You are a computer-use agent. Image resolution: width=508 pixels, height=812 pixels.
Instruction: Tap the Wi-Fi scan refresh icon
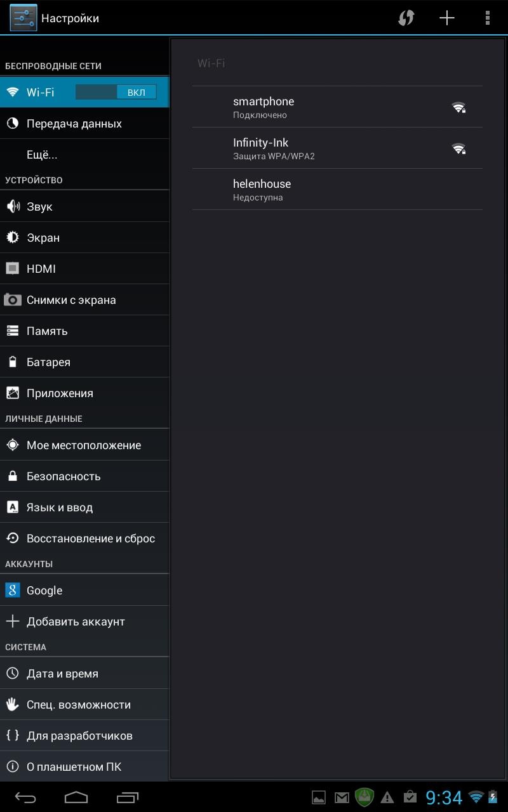pos(406,18)
